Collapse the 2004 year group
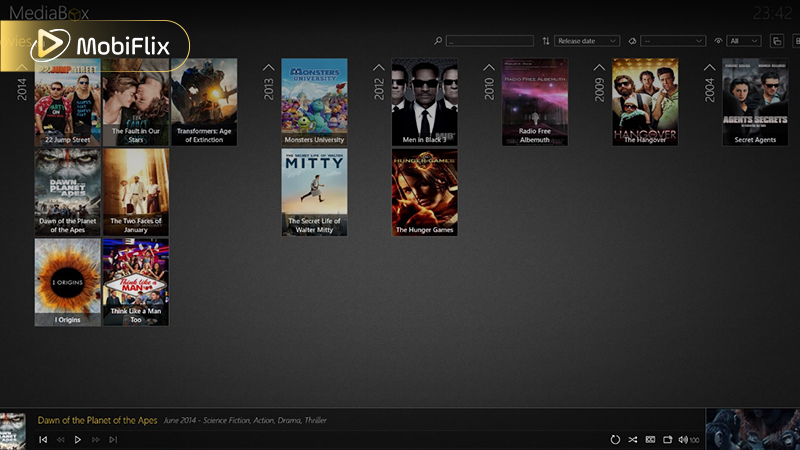 pos(709,67)
